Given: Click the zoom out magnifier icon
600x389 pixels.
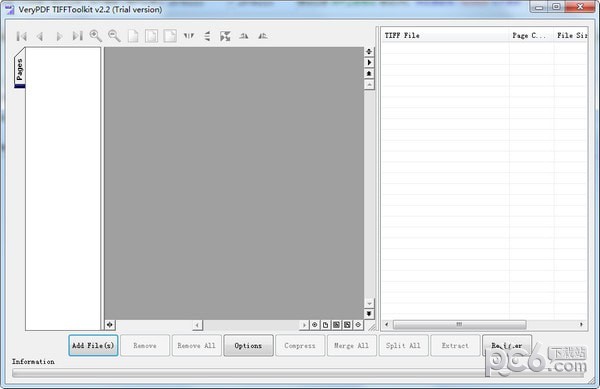Looking at the screenshot, I should point(114,36).
